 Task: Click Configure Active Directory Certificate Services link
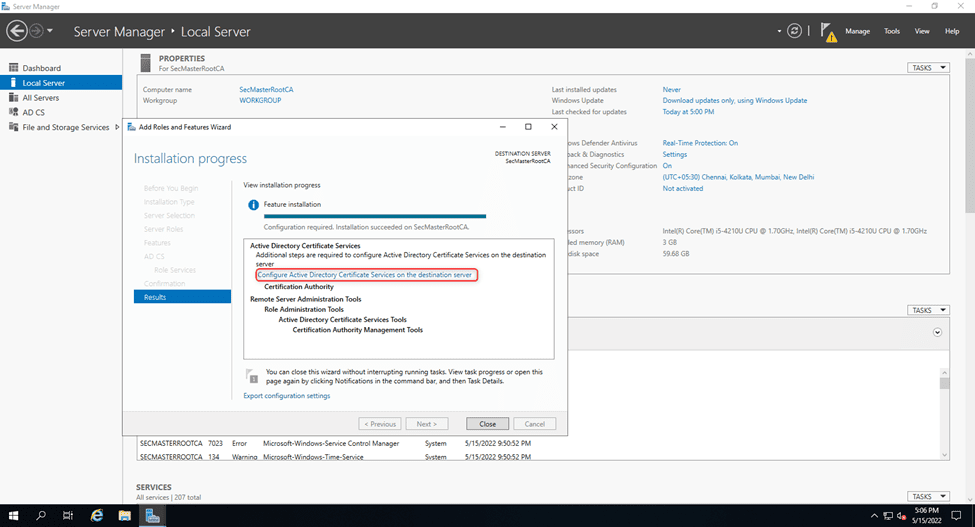coord(365,275)
